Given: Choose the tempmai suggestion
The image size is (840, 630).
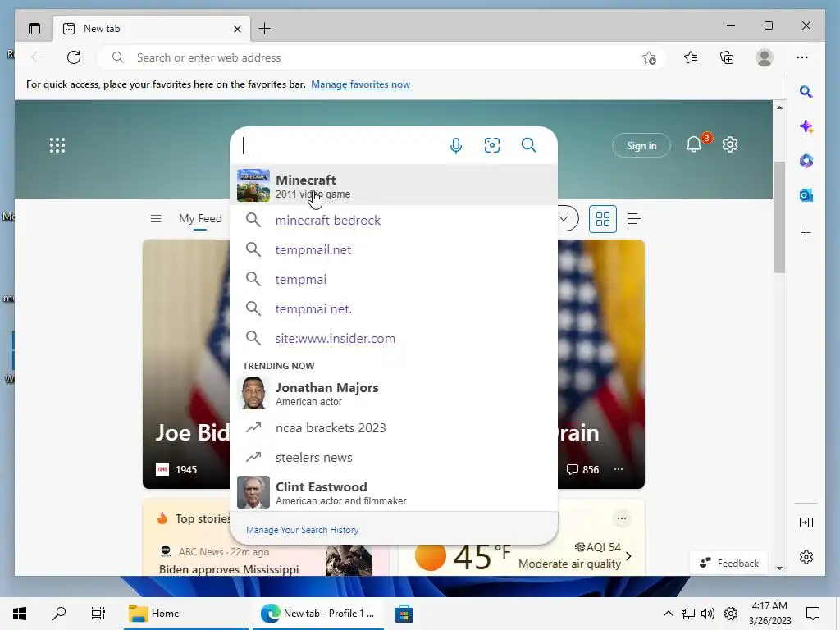Looking at the screenshot, I should click(394, 279).
